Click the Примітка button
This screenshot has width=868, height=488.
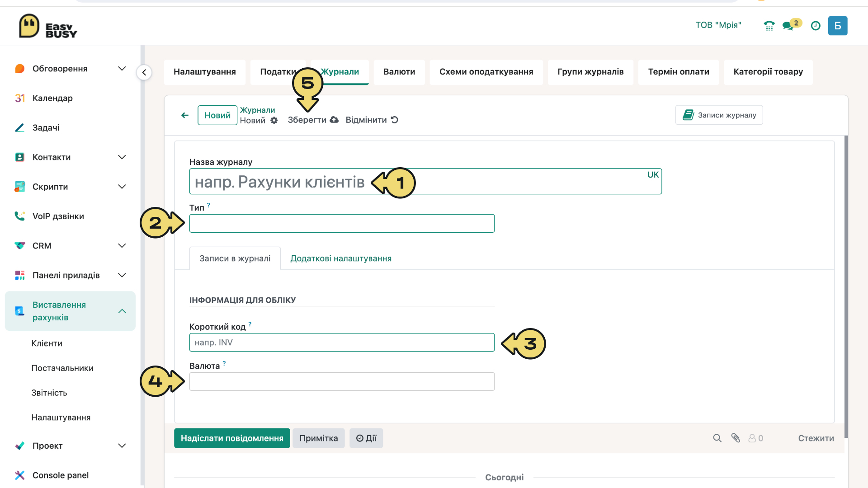pos(319,438)
